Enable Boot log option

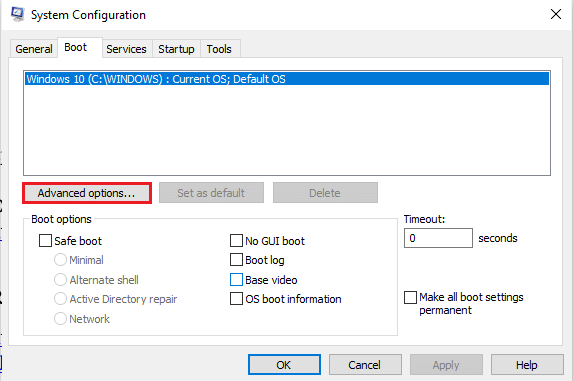click(236, 260)
